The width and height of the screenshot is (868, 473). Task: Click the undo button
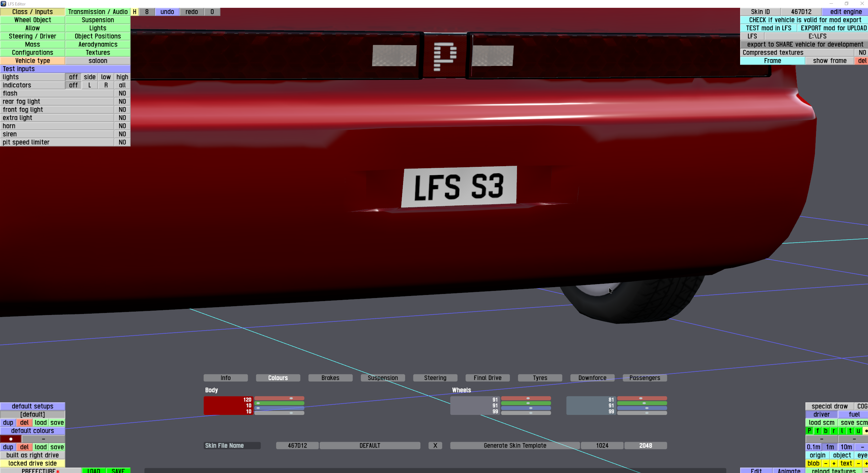click(167, 12)
